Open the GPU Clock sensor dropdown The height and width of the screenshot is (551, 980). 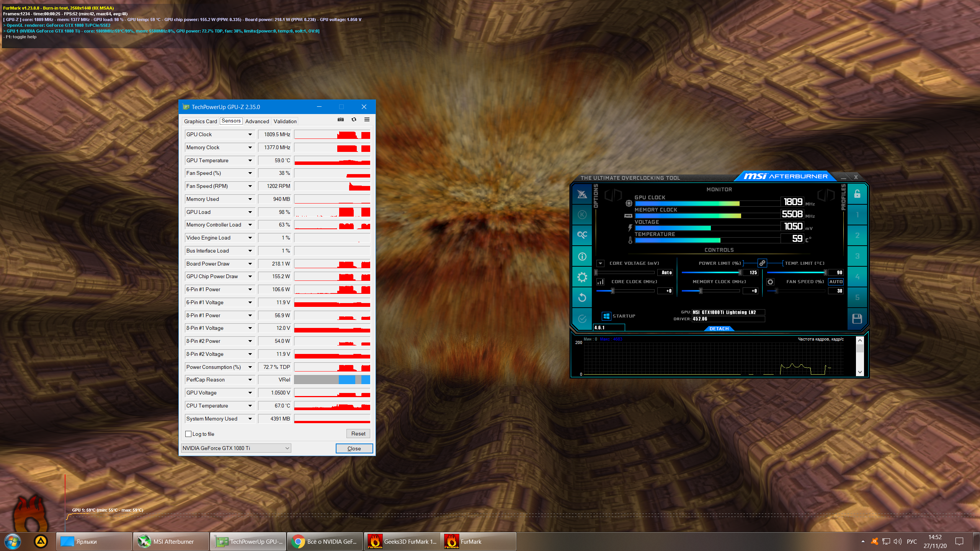click(x=250, y=135)
